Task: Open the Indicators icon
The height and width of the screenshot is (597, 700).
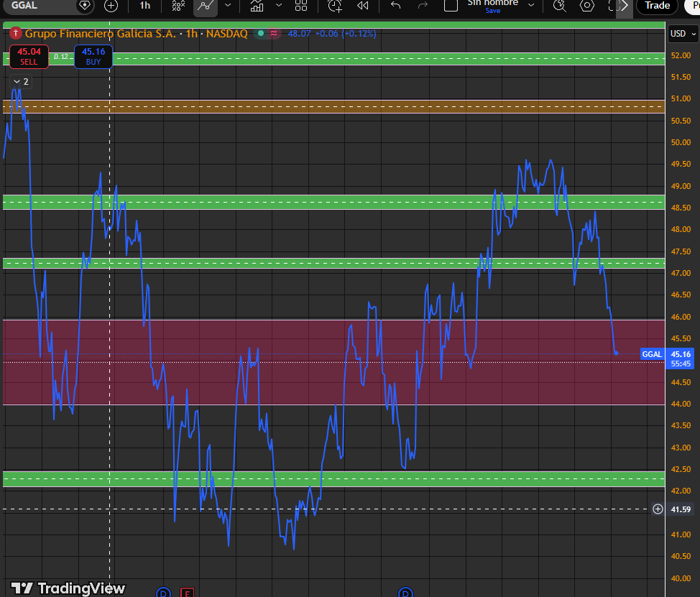Action: [257, 6]
